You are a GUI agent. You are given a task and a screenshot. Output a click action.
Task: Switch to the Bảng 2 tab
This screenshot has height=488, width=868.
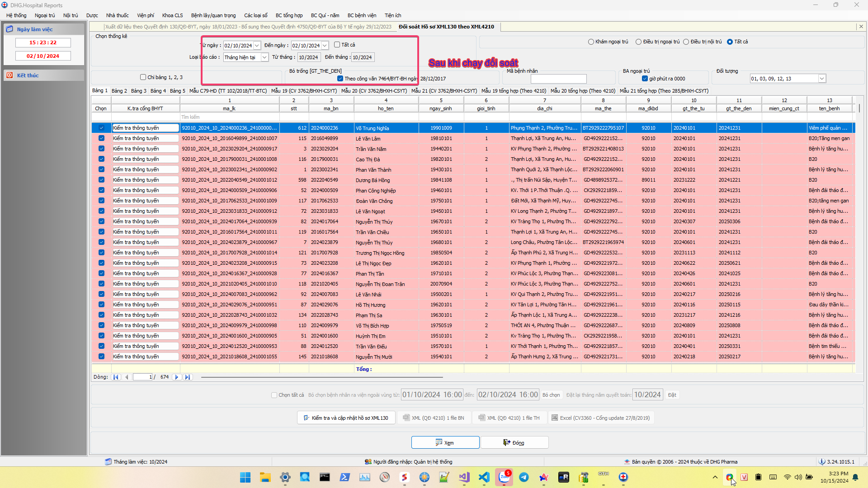click(119, 91)
